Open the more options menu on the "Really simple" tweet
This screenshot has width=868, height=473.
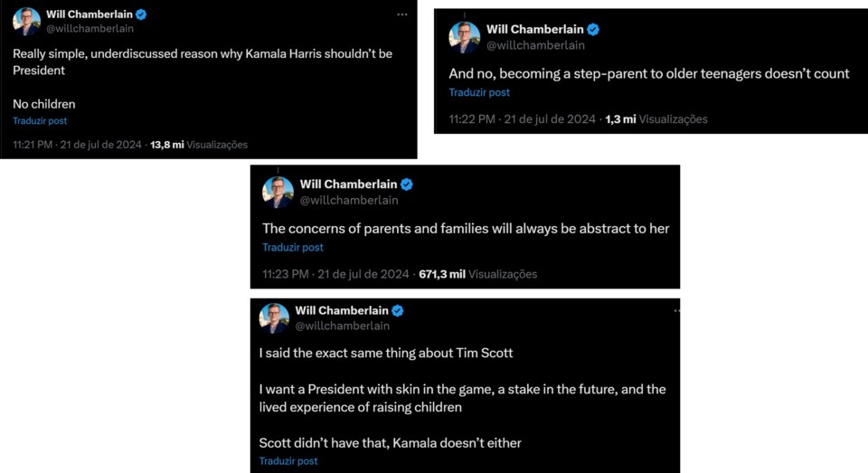pos(401,14)
